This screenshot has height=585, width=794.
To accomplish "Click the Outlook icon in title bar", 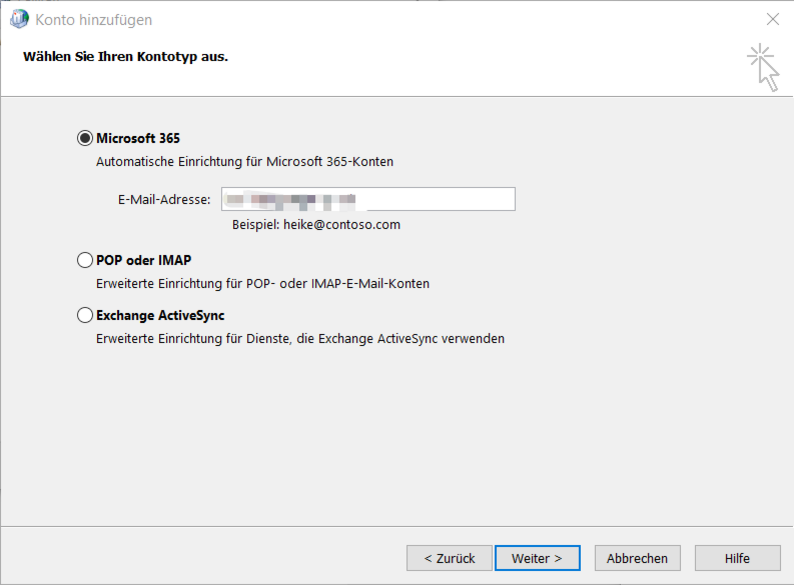I will [x=19, y=19].
